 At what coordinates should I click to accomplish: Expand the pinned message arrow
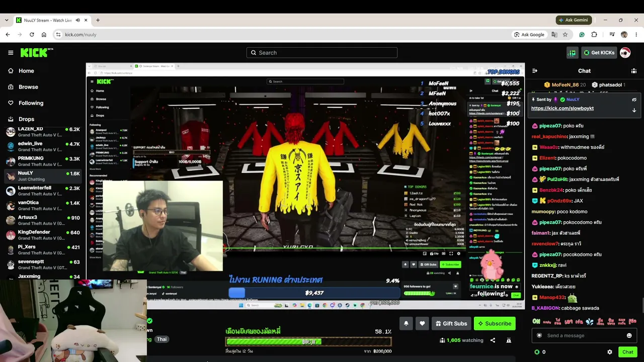tap(634, 110)
